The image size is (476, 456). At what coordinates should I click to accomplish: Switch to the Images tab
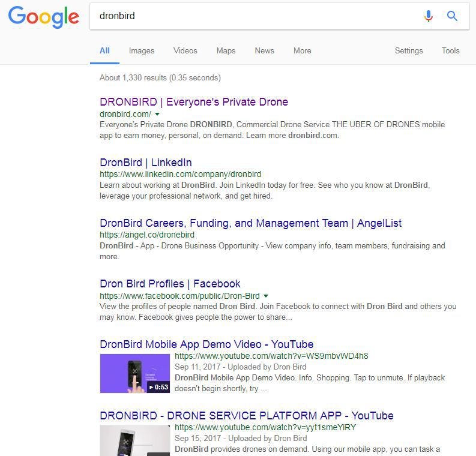click(142, 50)
